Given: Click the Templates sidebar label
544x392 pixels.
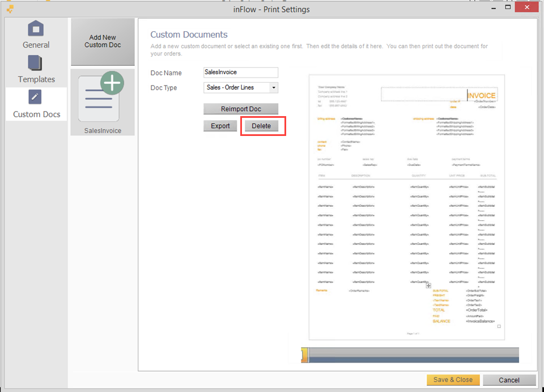Looking at the screenshot, I should click(x=36, y=79).
